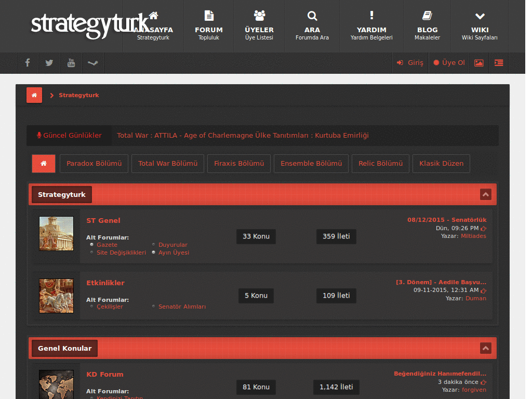This screenshot has height=399, width=532.
Task: Open the FORUM Topluluk menu item
Action: (209, 26)
